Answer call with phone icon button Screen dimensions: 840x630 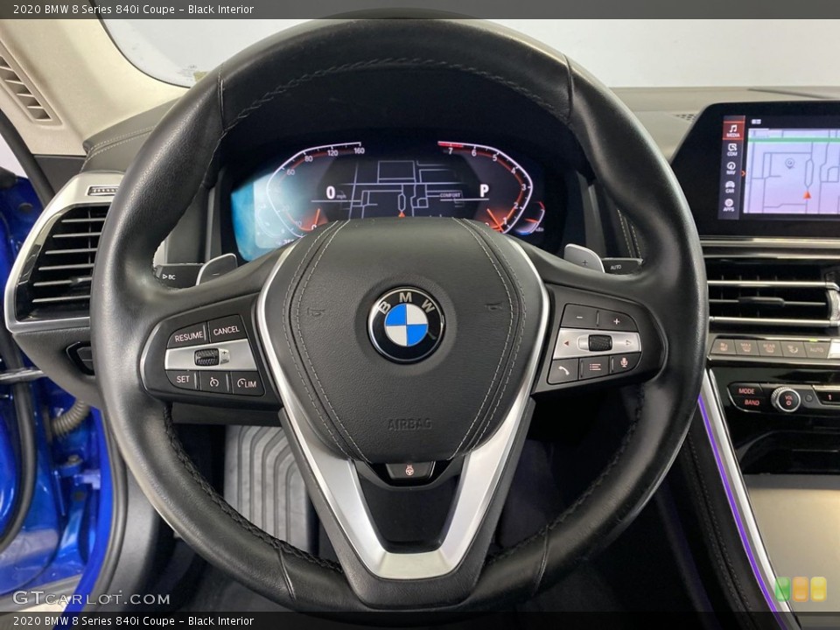click(563, 371)
